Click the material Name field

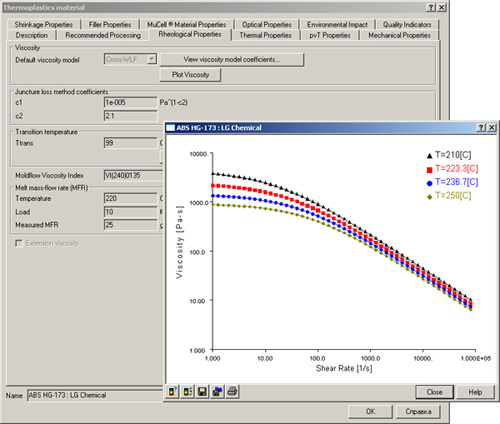point(96,395)
